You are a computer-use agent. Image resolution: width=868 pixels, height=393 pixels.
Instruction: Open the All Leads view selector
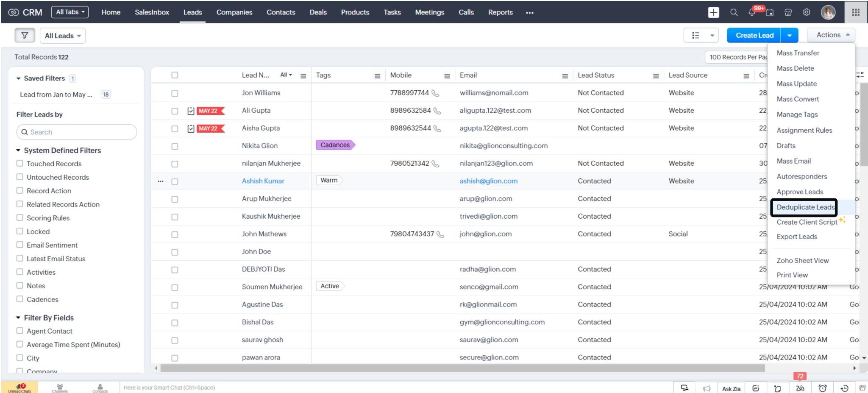[x=62, y=36]
